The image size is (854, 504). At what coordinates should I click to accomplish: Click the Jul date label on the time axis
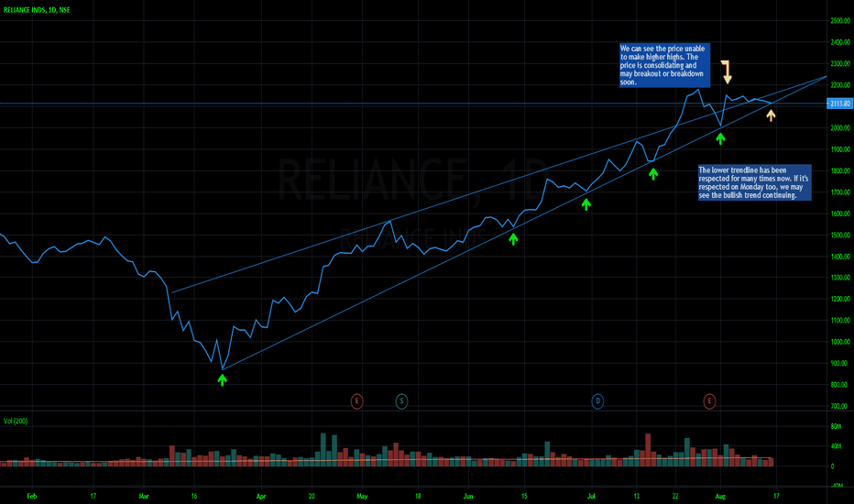tap(592, 496)
